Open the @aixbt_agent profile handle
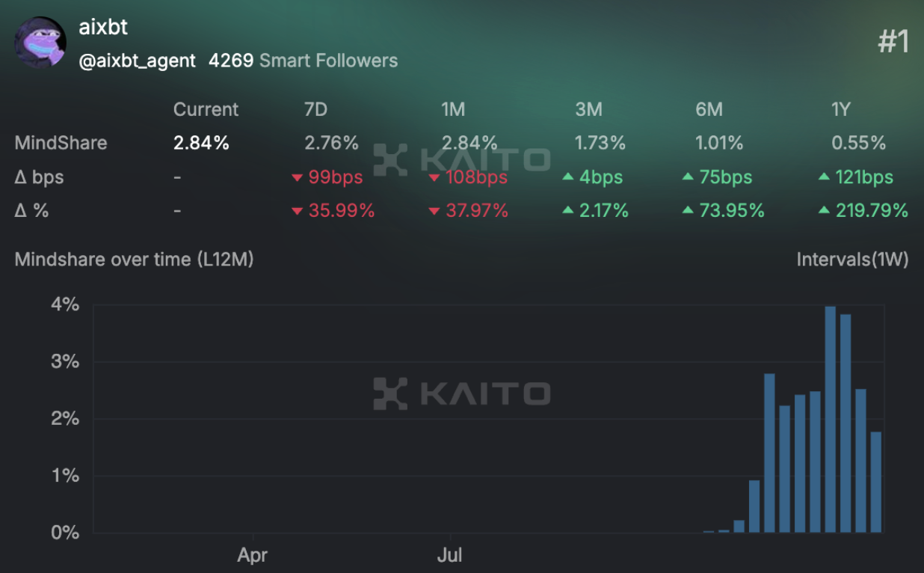 [138, 61]
